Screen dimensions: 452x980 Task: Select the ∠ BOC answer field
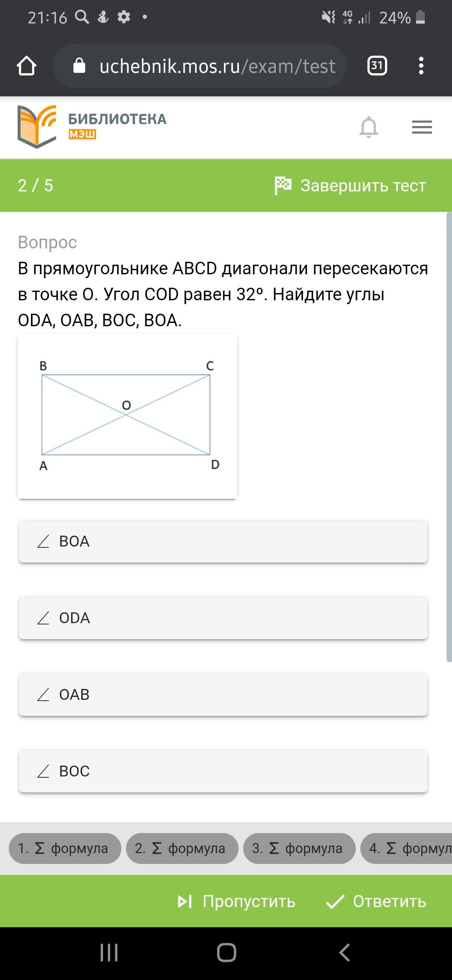(223, 771)
